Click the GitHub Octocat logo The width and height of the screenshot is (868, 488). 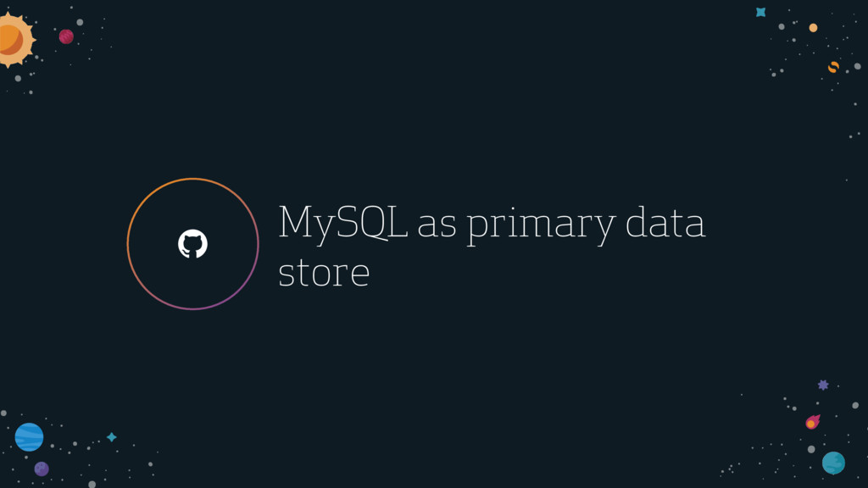192,243
